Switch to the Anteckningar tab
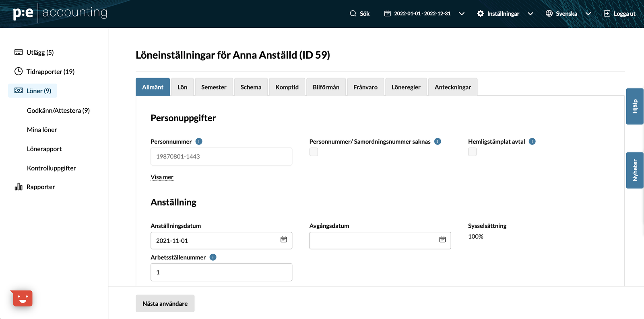 coord(453,87)
